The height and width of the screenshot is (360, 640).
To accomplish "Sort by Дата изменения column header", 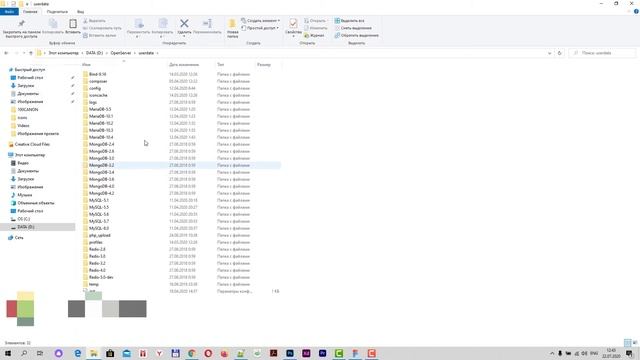I will tap(184, 64).
